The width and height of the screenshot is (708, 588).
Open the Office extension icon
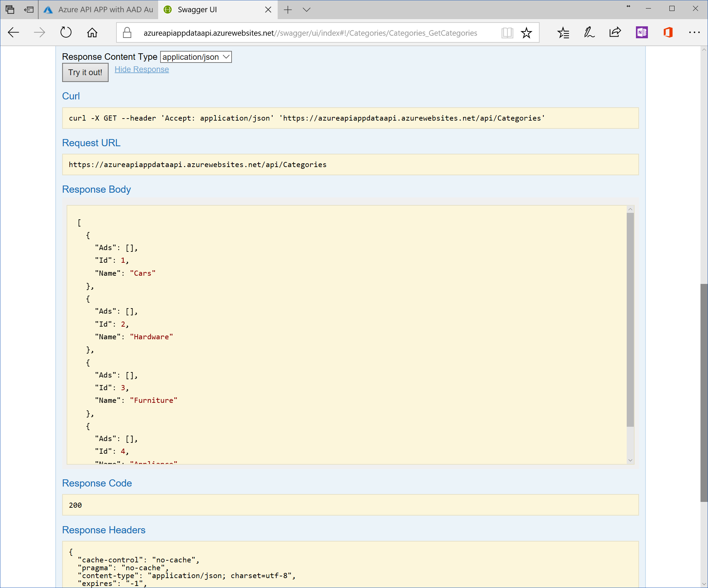[x=668, y=33]
